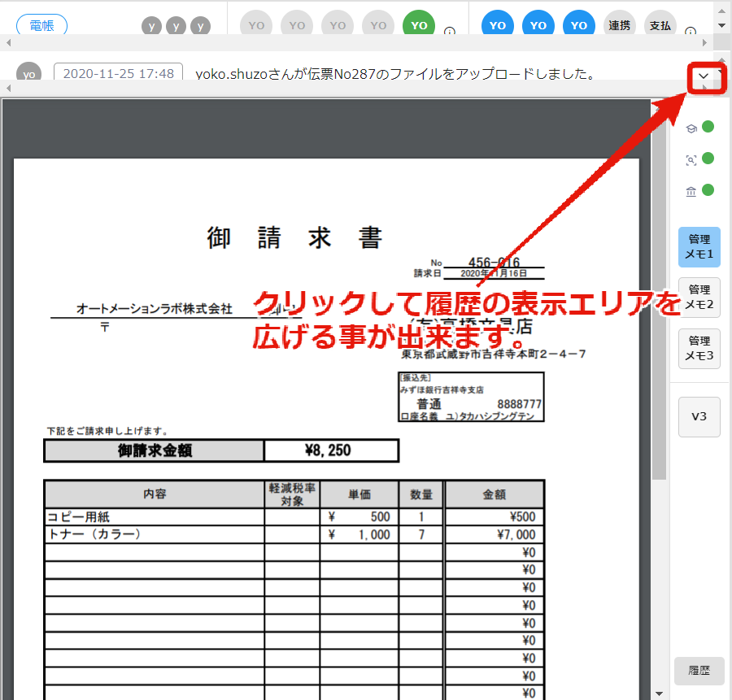The height and width of the screenshot is (700, 732).
Task: Click 下記をご請求申し上げます text
Action: click(x=107, y=431)
